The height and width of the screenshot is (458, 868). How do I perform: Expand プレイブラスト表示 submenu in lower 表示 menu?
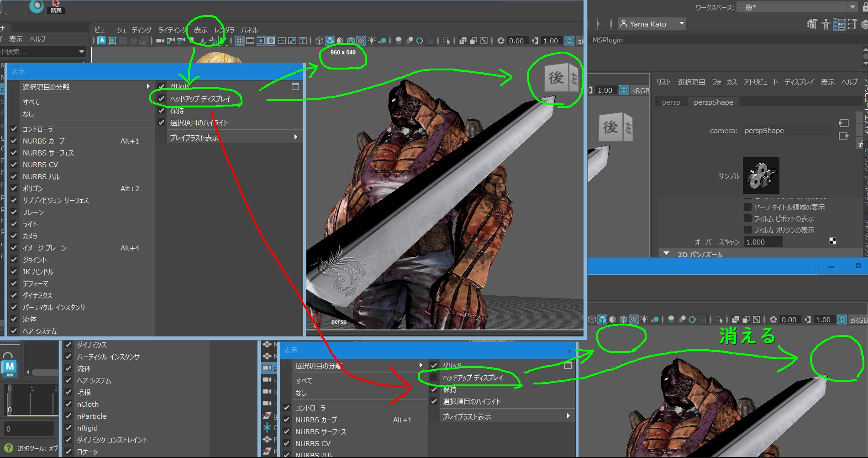507,416
